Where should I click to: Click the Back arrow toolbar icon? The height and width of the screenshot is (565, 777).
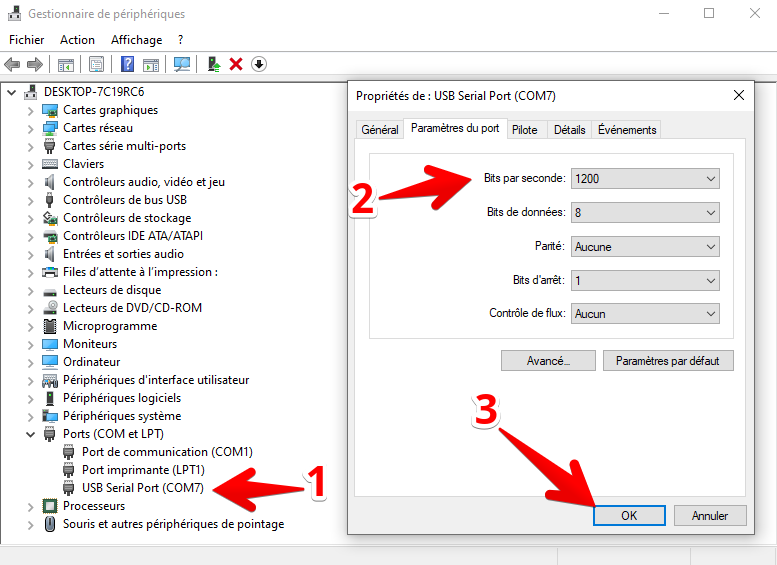(x=12, y=64)
